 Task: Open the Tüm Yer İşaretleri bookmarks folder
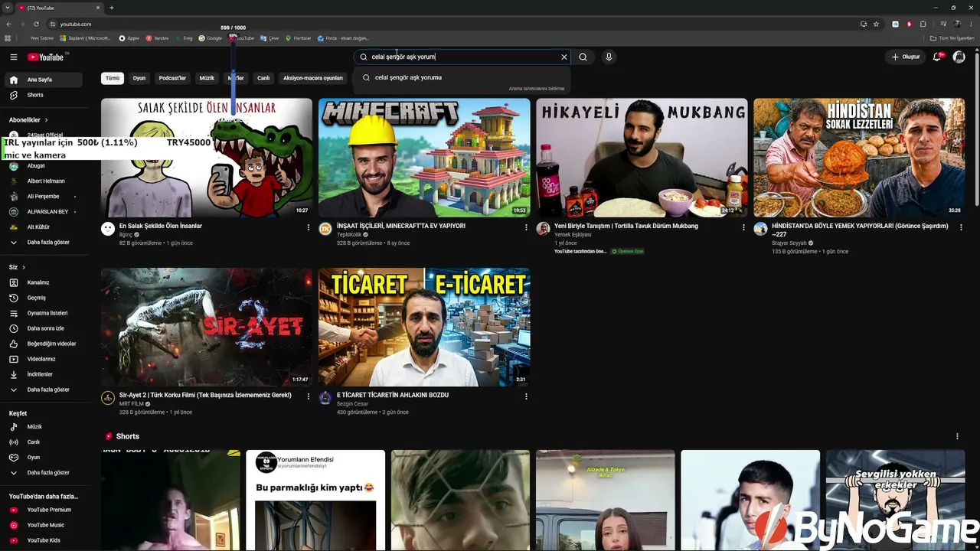[952, 38]
